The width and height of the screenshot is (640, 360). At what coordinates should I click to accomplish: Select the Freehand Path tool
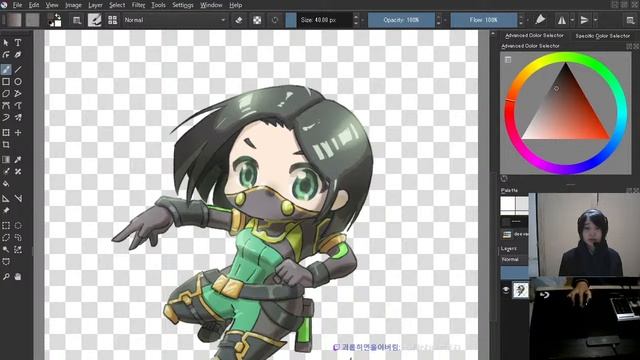pyautogui.click(x=18, y=106)
